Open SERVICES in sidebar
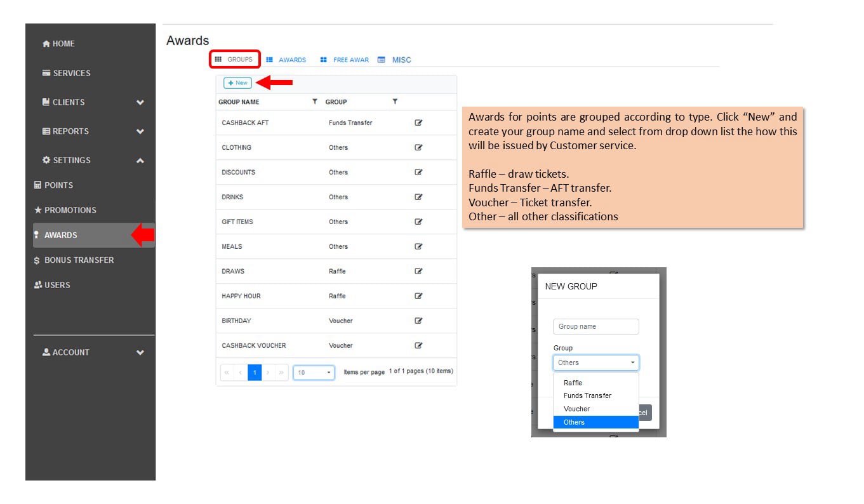The width and height of the screenshot is (864, 504). click(x=66, y=73)
